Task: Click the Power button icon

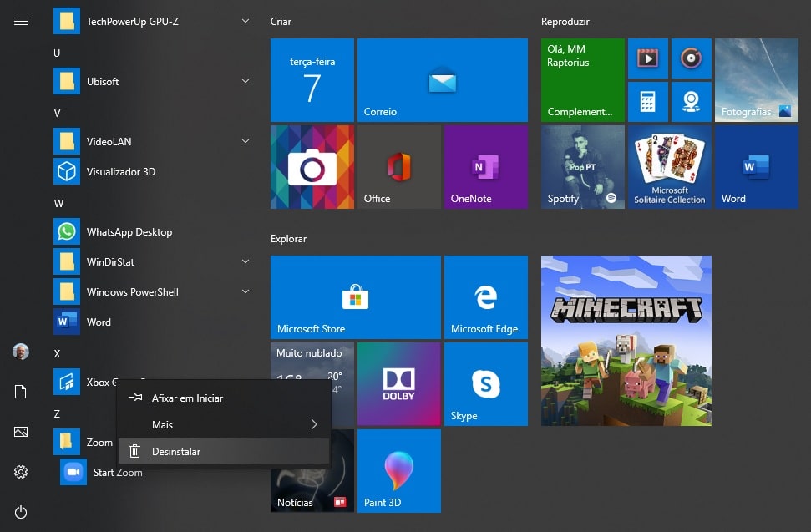Action: tap(21, 512)
